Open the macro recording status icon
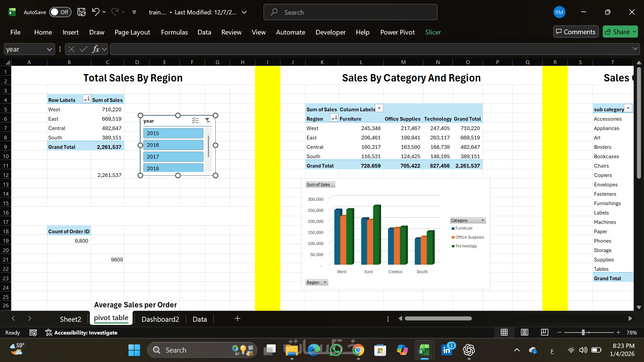The image size is (644, 362). [33, 333]
